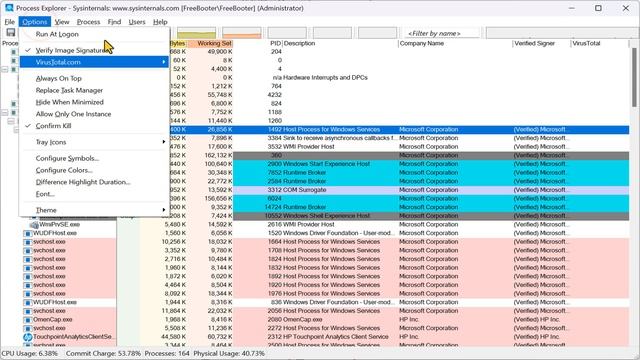Select Hardware Interrupts and DPCs row
This screenshot has width=640, height=360.
click(399, 78)
